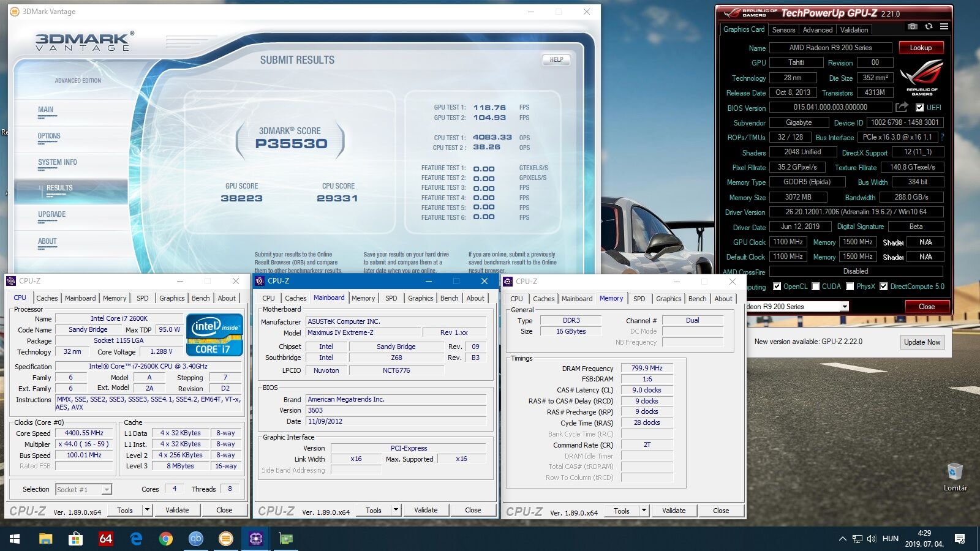980x551 pixels.
Task: Expand the Tools arrow in the Mainboard CPU-Z window
Action: pyautogui.click(x=396, y=510)
